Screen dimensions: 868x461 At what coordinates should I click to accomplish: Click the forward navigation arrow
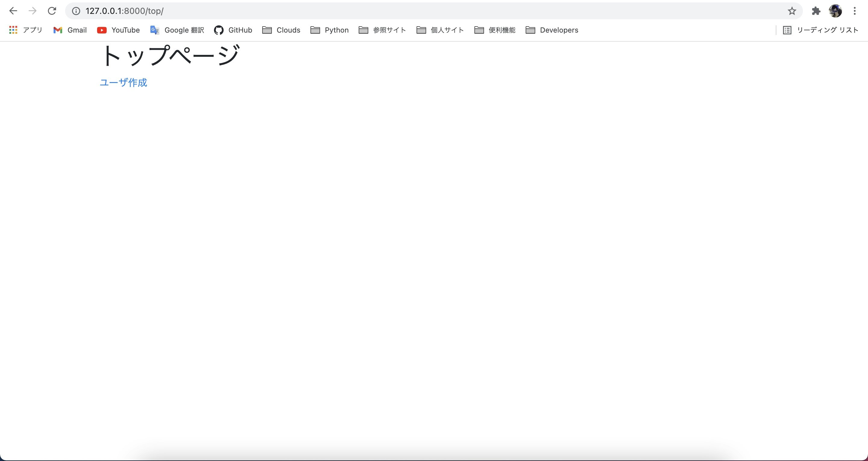pos(32,11)
